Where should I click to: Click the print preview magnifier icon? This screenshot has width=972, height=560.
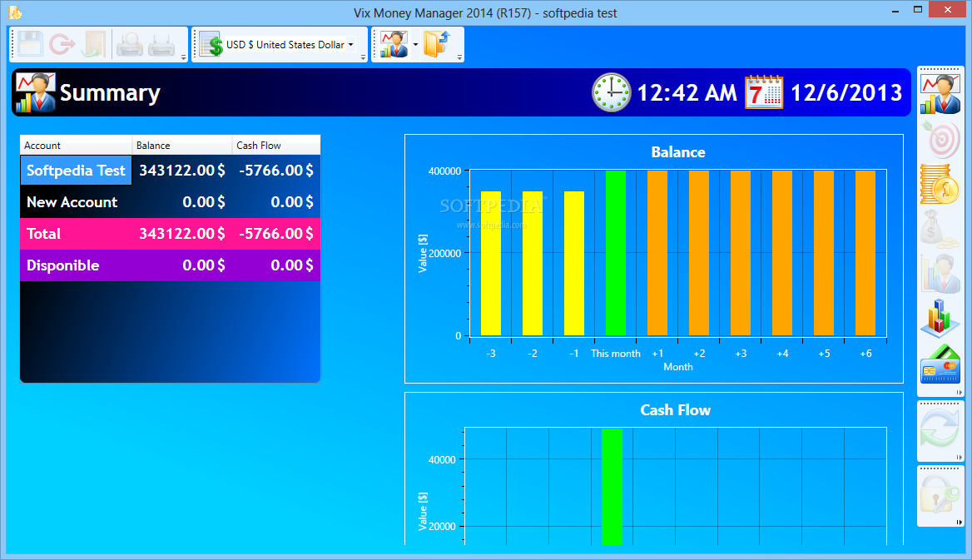pos(130,44)
